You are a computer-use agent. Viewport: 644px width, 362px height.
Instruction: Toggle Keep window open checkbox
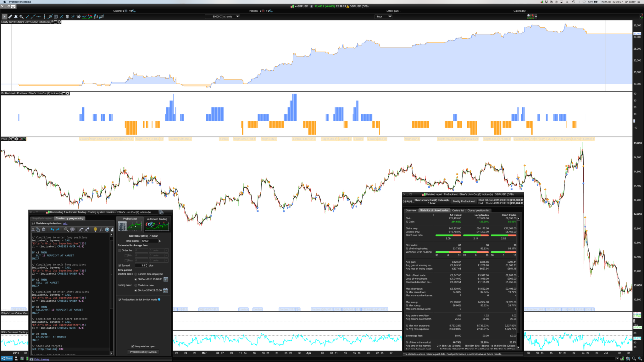pos(133,346)
